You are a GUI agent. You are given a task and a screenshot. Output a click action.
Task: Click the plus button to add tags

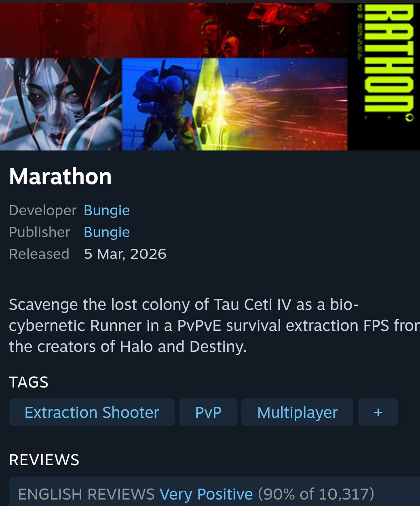pos(378,413)
